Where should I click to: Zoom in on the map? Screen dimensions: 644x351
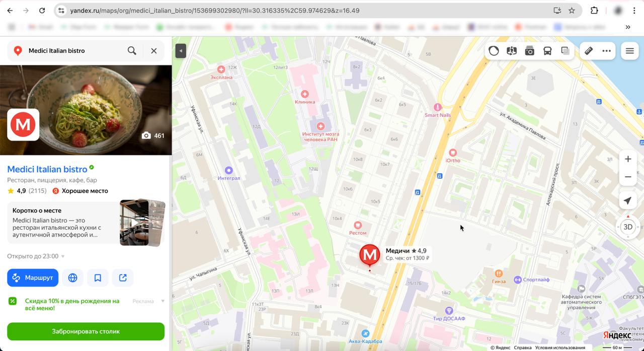click(x=628, y=159)
